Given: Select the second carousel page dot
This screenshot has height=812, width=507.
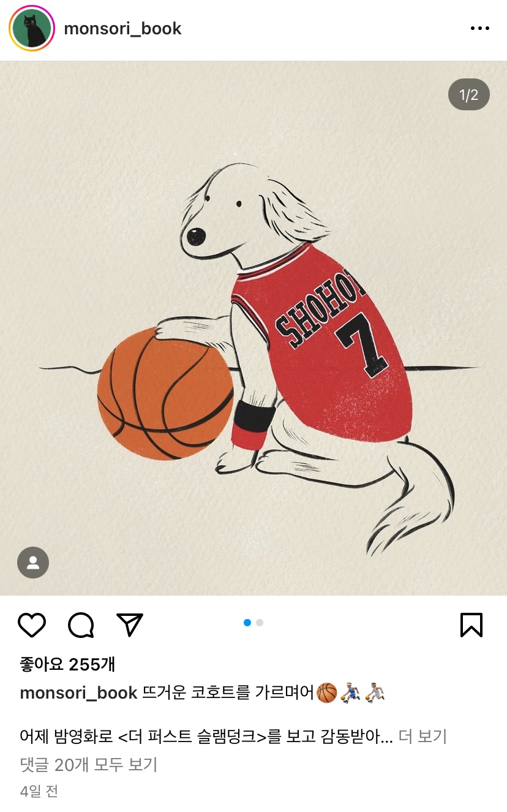Looking at the screenshot, I should coord(260,623).
